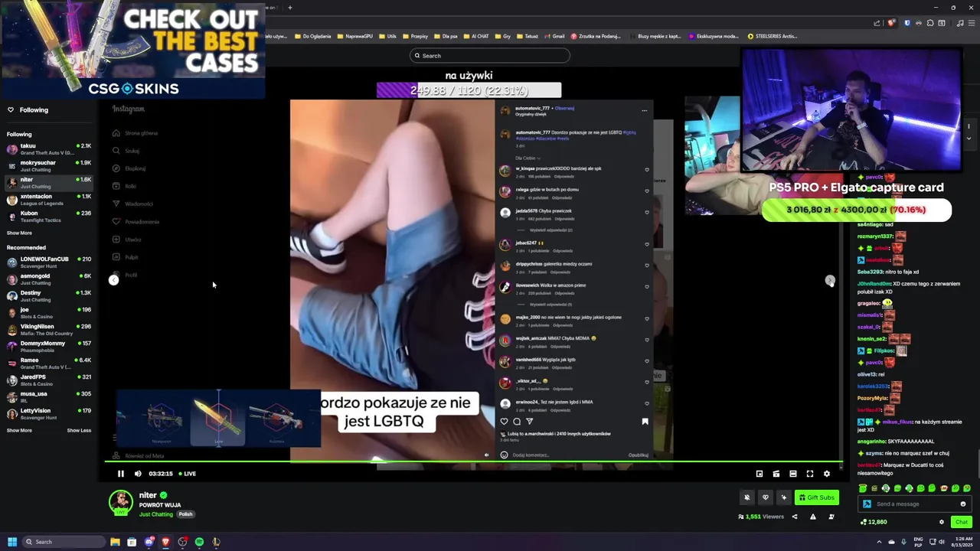Open the Gry bookmark folder
The width and height of the screenshot is (980, 551).
[x=503, y=36]
